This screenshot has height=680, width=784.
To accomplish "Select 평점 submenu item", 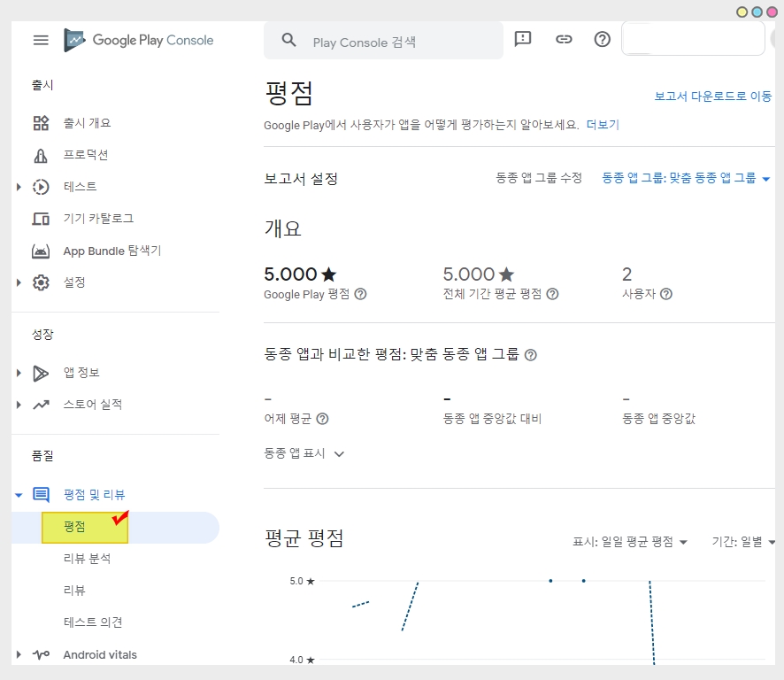I will (x=74, y=527).
